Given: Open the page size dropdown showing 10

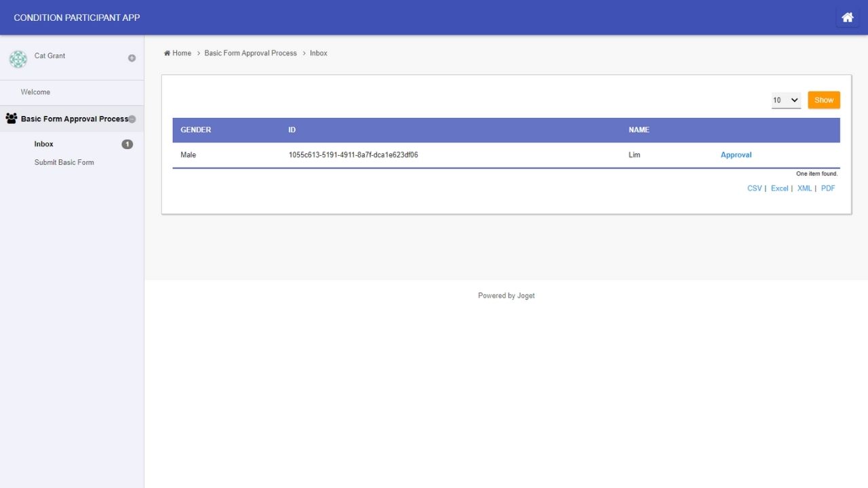Looking at the screenshot, I should 786,100.
